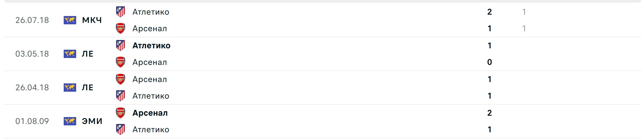Click Atletico crest in 26.04.18 match
644x140 pixels.
coord(120,96)
